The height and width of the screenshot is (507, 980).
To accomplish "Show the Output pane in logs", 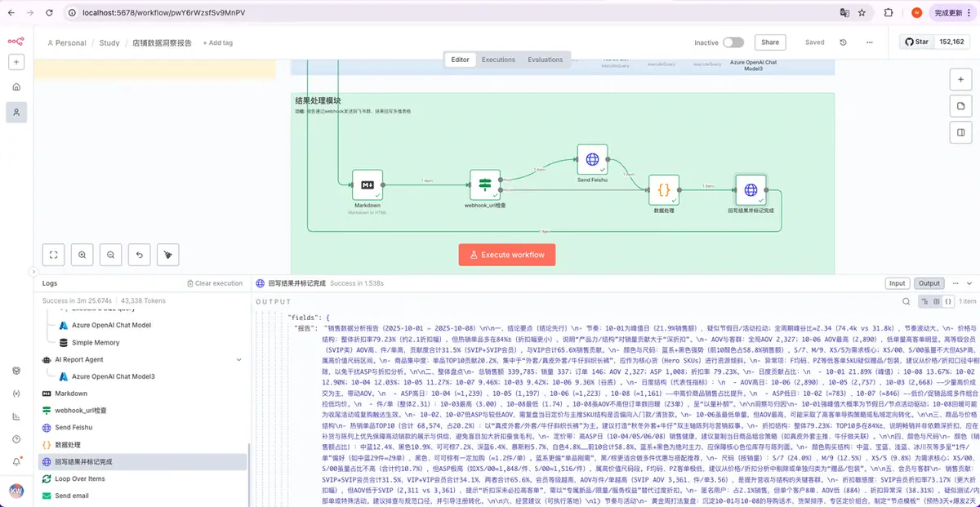I will 929,283.
